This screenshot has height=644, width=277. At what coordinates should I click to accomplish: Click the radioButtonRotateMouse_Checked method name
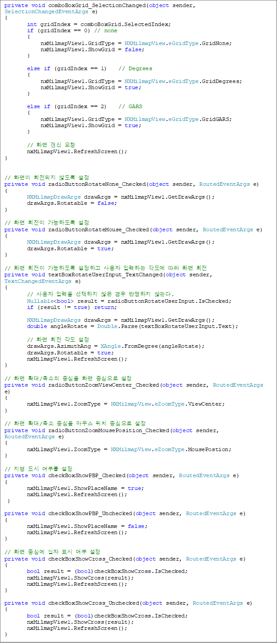(x=99, y=230)
